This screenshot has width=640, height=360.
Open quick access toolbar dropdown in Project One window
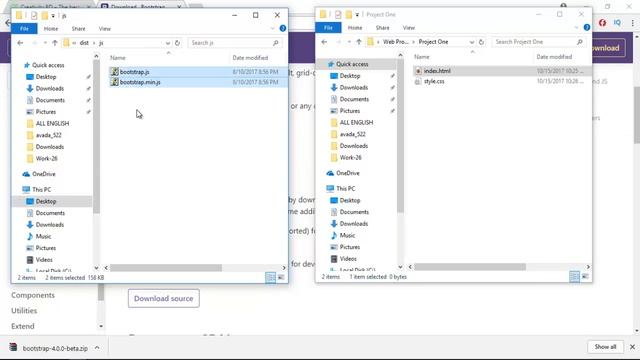pyautogui.click(x=357, y=15)
